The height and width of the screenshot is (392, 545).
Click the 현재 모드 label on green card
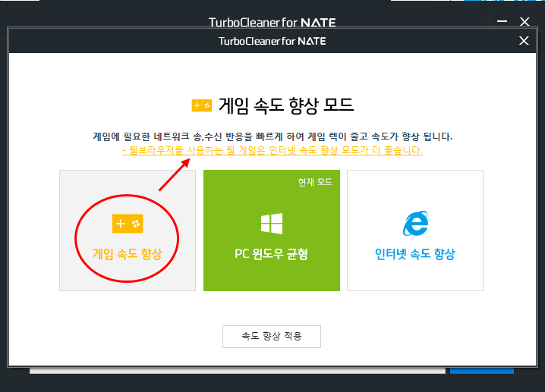[315, 182]
